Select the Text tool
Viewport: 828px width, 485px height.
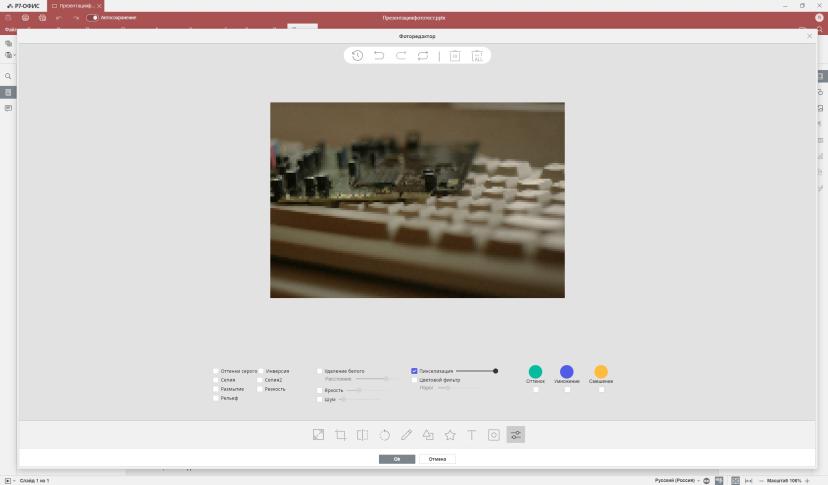coord(472,435)
